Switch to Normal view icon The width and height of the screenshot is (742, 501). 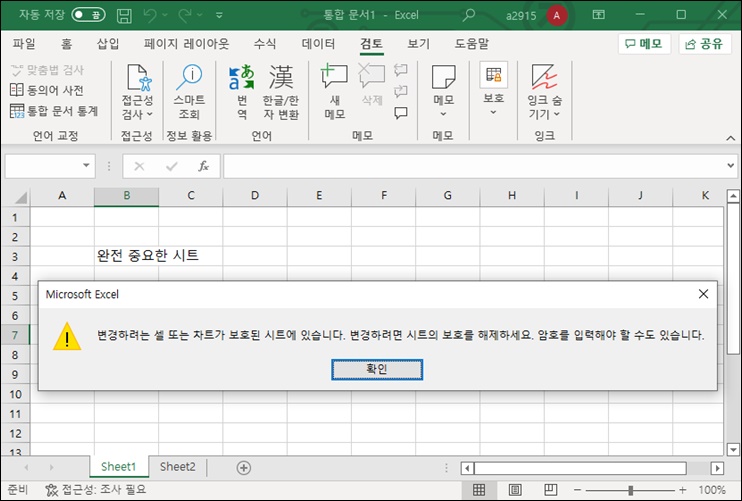(479, 490)
